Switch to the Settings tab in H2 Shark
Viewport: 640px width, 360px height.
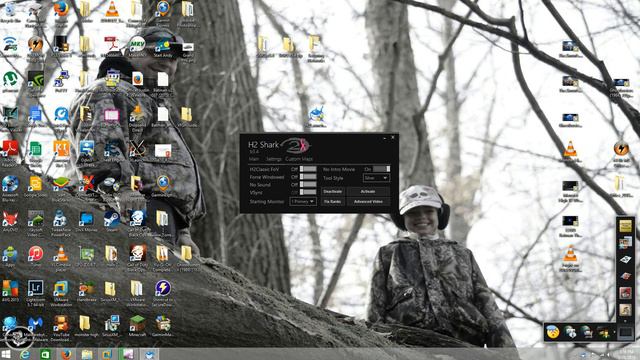273,159
